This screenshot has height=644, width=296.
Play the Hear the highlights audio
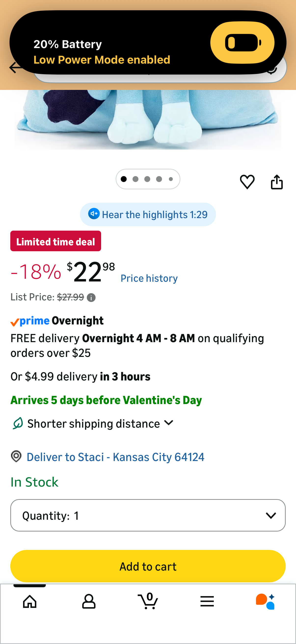[x=148, y=214]
